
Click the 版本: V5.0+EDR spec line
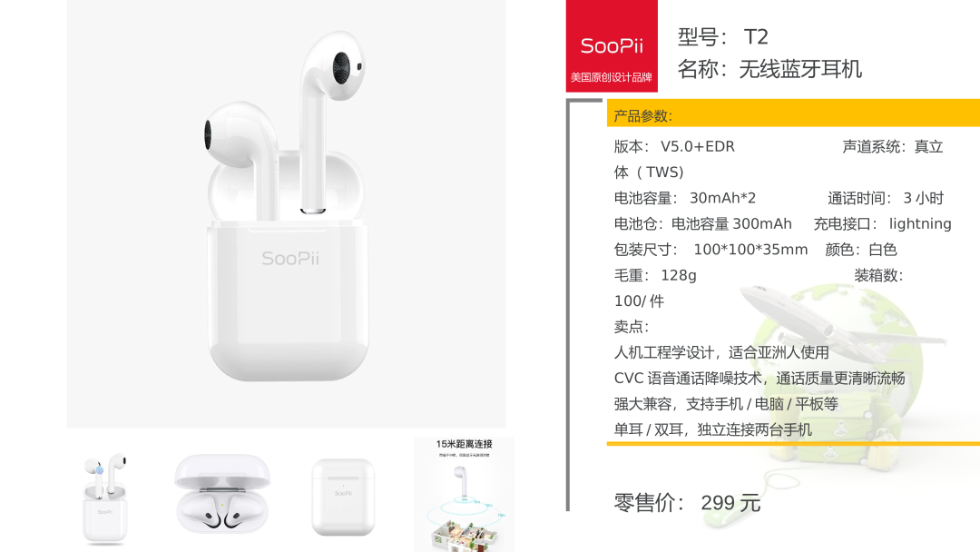pos(674,147)
